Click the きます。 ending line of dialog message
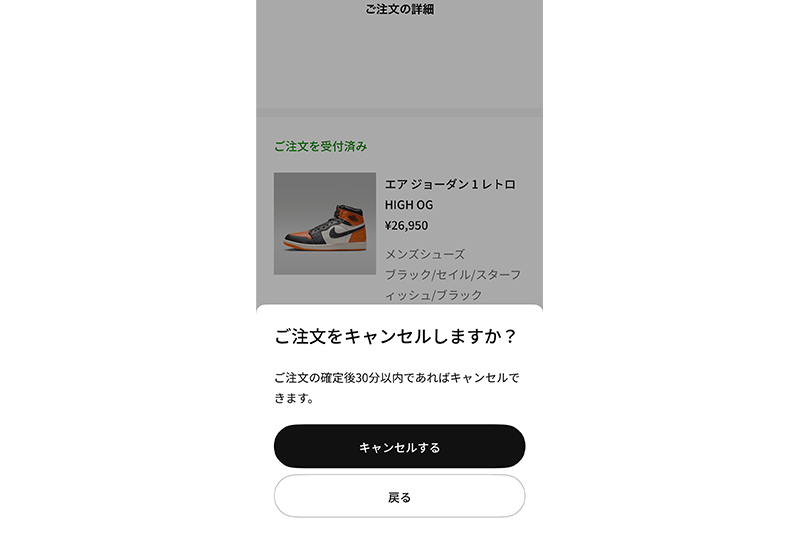Image resolution: width=800 pixels, height=550 pixels. click(x=295, y=398)
